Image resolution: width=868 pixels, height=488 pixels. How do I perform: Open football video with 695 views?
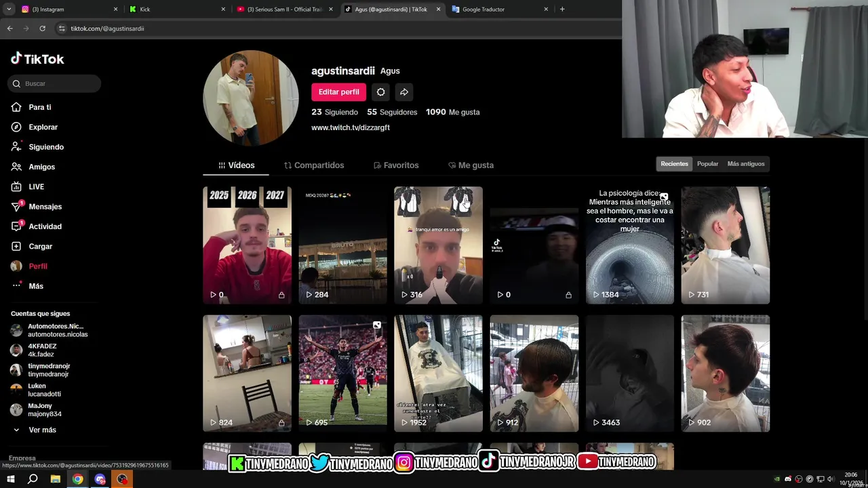[x=342, y=373]
